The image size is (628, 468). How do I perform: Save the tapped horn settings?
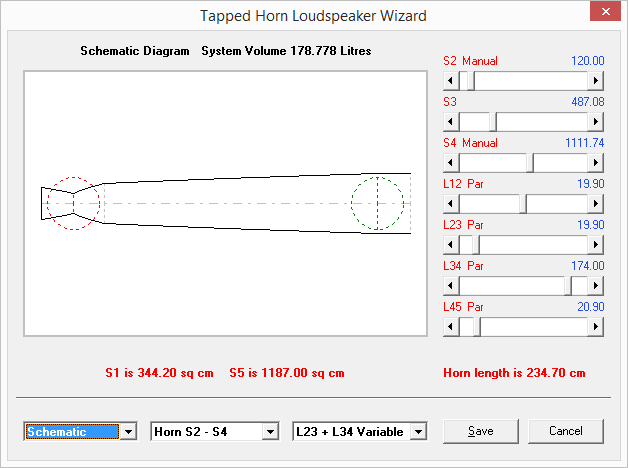[481, 431]
